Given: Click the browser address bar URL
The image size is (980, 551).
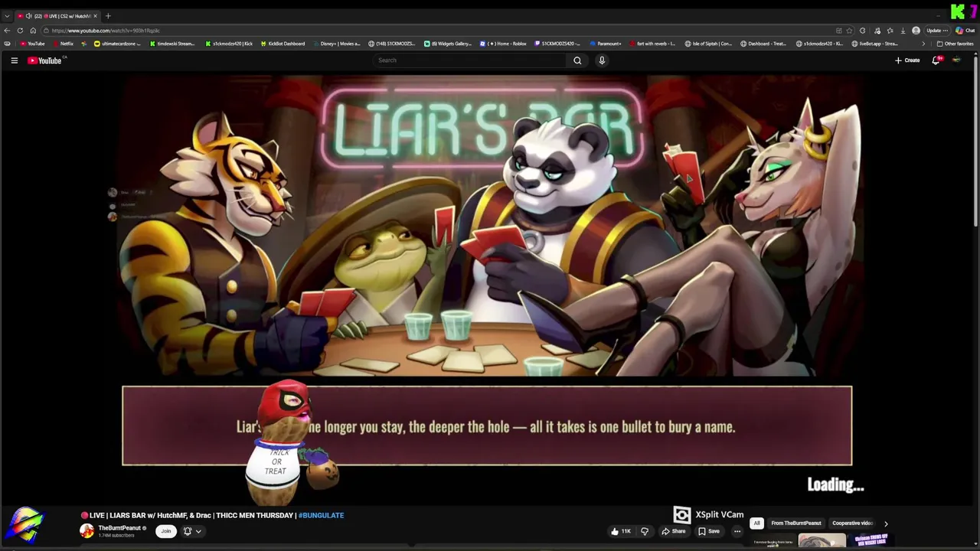Looking at the screenshot, I should click(106, 31).
